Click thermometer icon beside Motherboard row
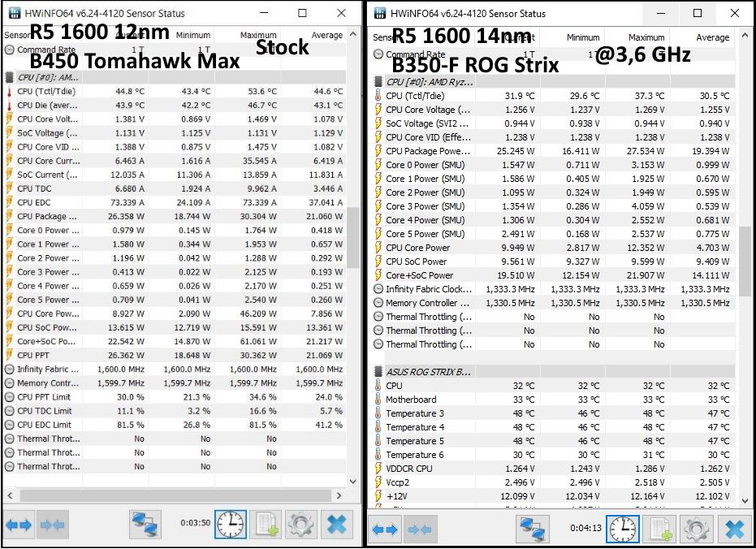Screen dimensions: 756x549 coord(378,400)
